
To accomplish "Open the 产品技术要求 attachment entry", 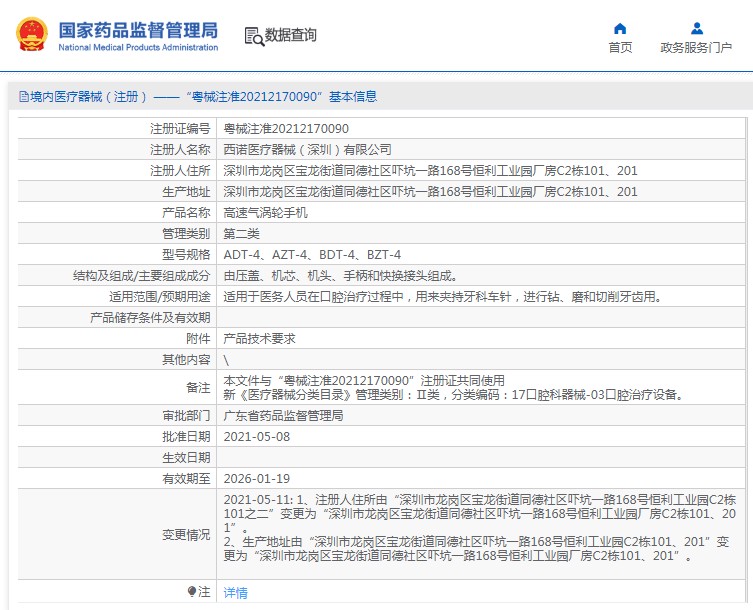I will pyautogui.click(x=259, y=339).
